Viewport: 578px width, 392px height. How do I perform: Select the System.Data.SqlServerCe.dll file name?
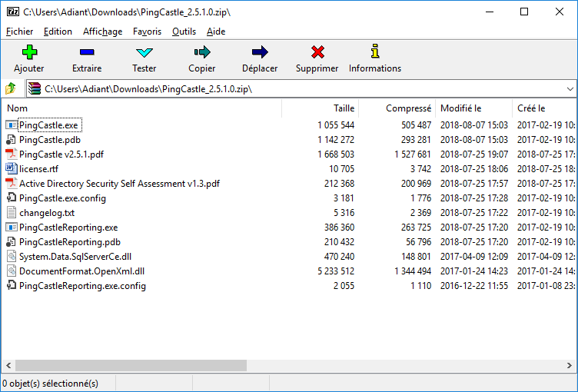[75, 256]
